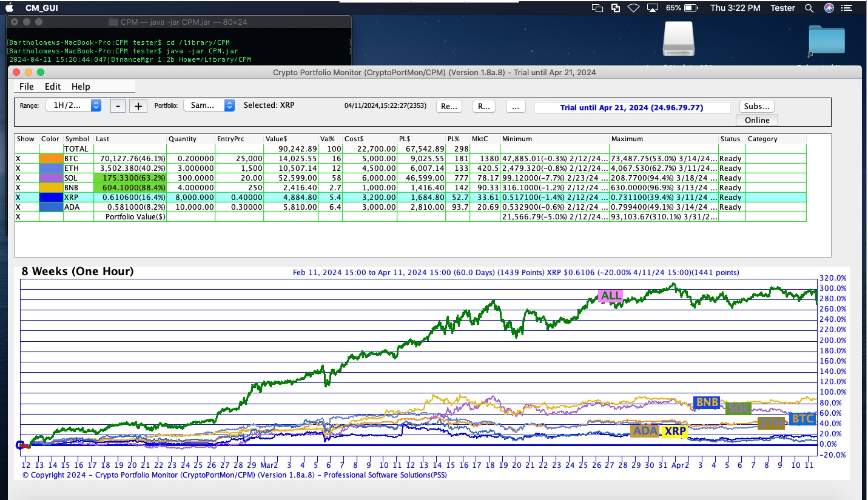
Task: Click the trial status text field
Action: 632,107
